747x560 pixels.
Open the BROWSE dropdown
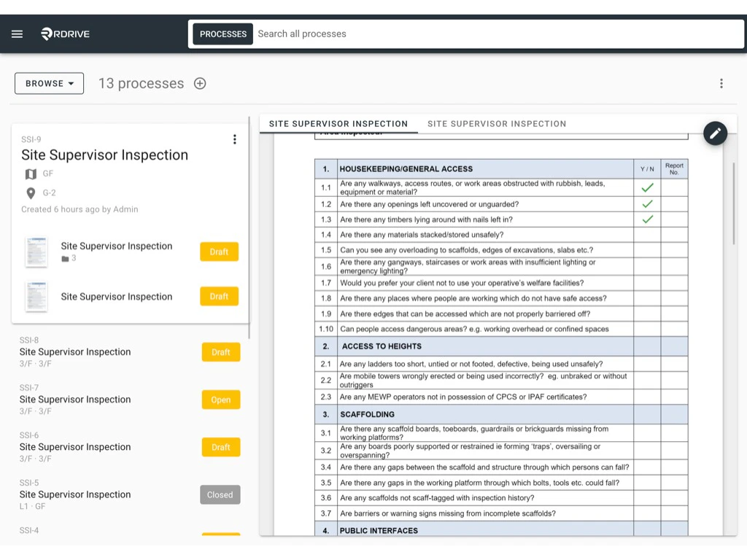tap(49, 83)
